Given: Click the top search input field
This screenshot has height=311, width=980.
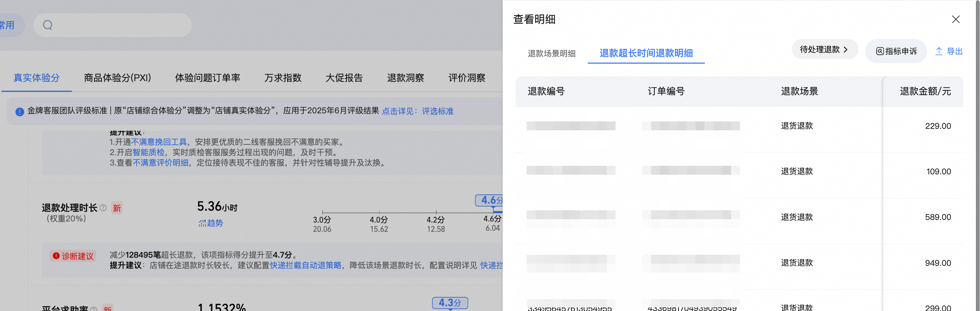Looking at the screenshot, I should point(113,25).
